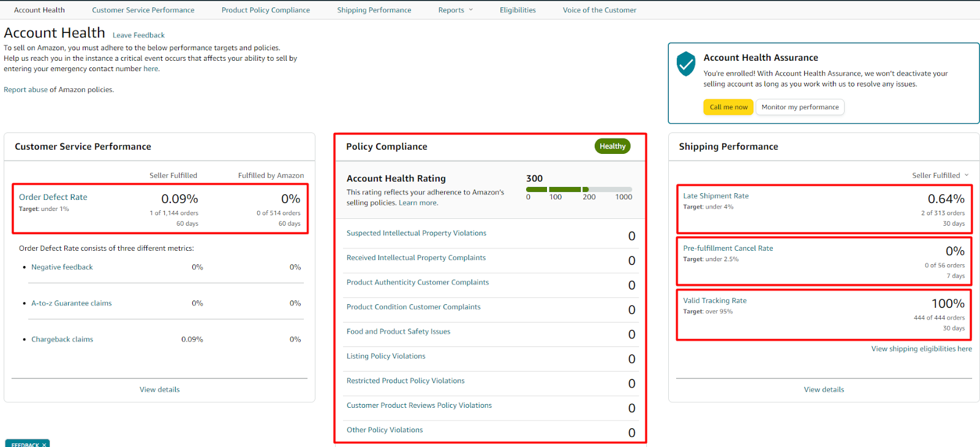Image resolution: width=980 pixels, height=447 pixels.
Task: View details under Customer Service Performance
Action: click(x=160, y=390)
